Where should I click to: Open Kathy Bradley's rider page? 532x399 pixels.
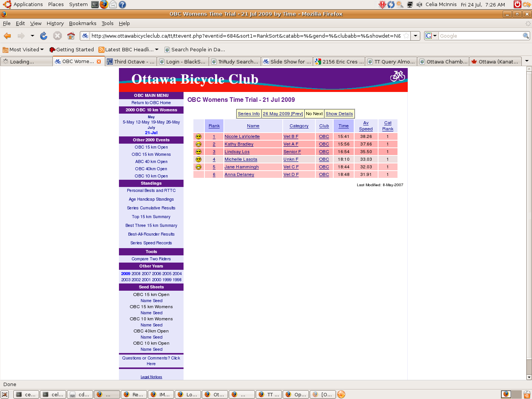point(239,144)
